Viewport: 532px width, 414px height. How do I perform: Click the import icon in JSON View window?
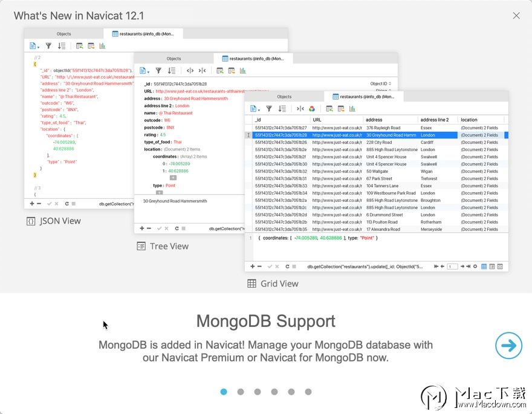(x=79, y=46)
